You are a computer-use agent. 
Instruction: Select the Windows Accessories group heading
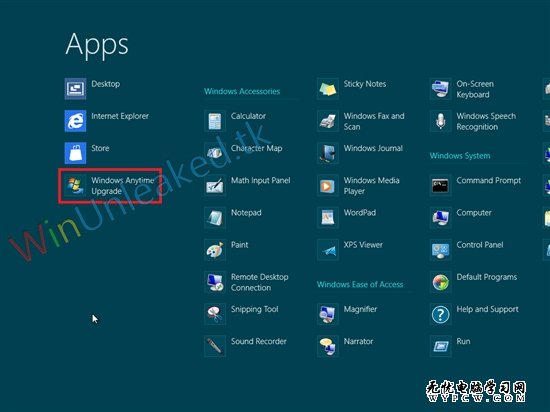coord(242,92)
